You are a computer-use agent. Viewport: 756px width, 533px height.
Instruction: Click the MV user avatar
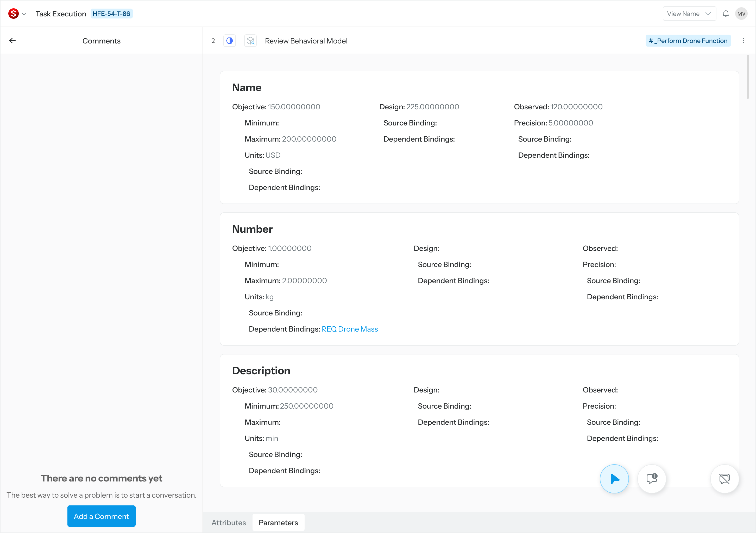741,14
